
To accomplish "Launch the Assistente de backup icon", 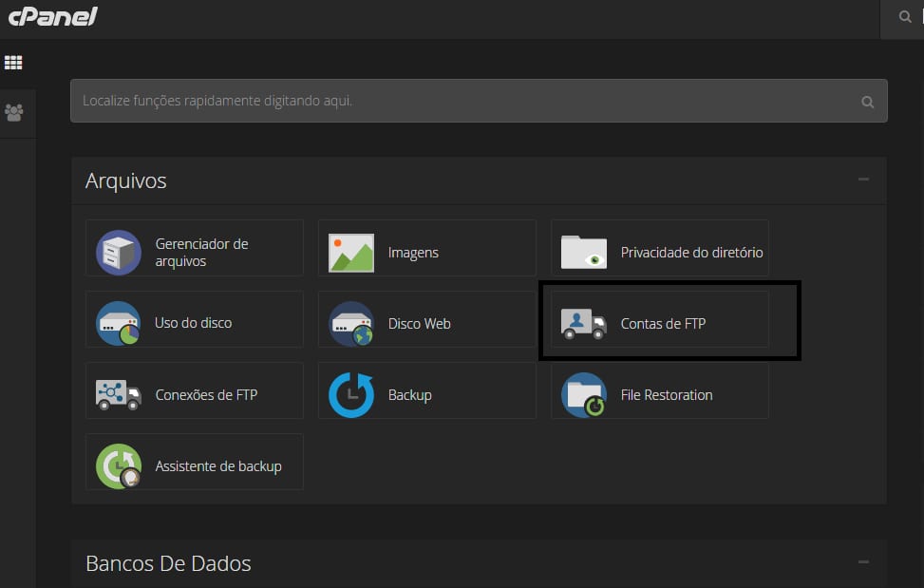I will coord(119,466).
